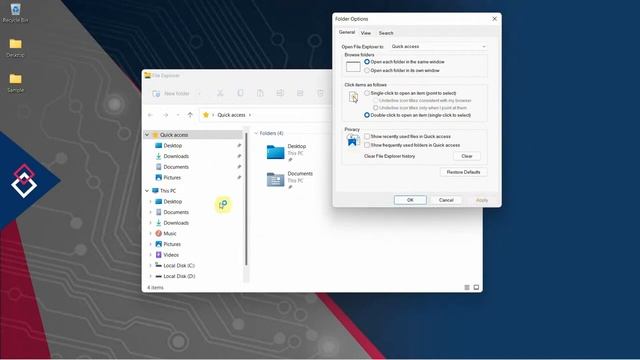The width and height of the screenshot is (640, 360).
Task: Click the chevron after Quick access in address bar
Action: click(250, 115)
